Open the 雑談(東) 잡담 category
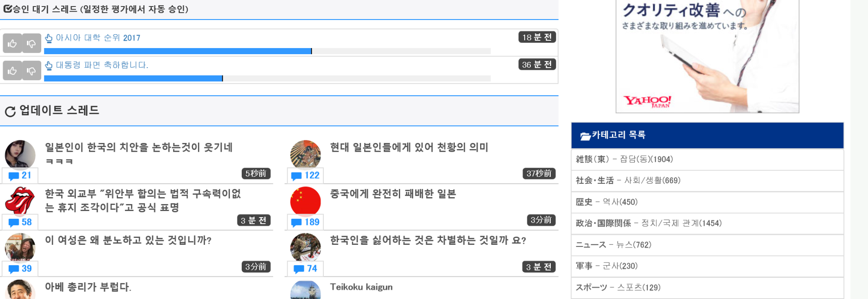Viewport: 868px width, 299px height. [x=624, y=159]
